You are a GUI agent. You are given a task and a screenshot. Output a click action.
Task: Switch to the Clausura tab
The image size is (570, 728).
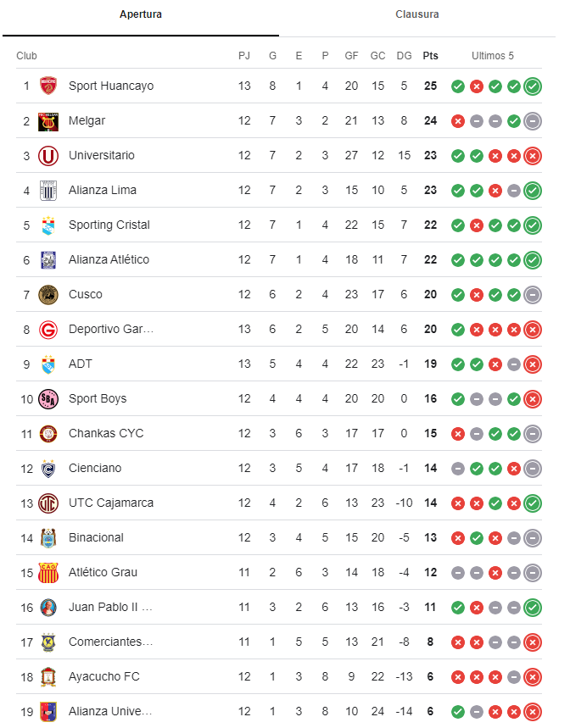[x=416, y=14]
